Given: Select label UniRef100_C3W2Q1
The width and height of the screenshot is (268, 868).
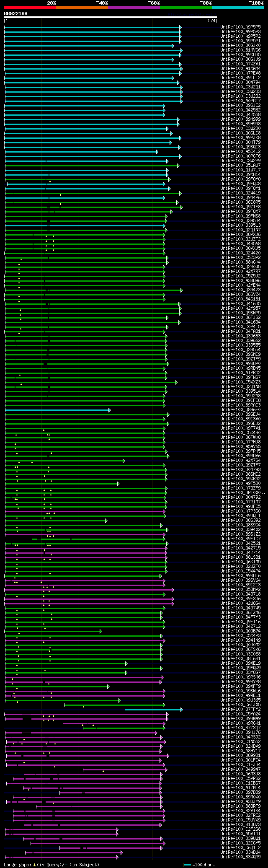Looking at the screenshot, I should tap(240, 87).
